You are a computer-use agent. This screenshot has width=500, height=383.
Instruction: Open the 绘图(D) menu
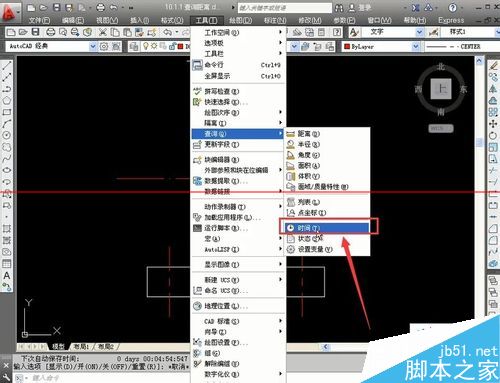(240, 20)
